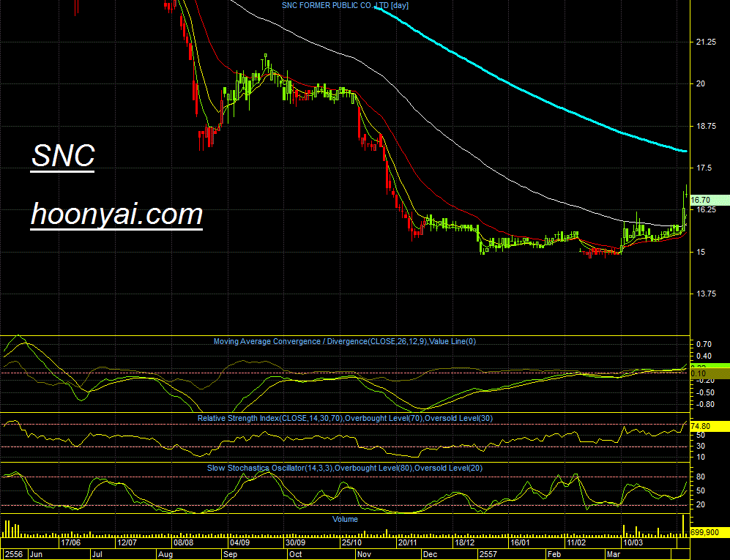Click the 13.75 price axis label
The width and height of the screenshot is (730, 560).
tap(706, 294)
